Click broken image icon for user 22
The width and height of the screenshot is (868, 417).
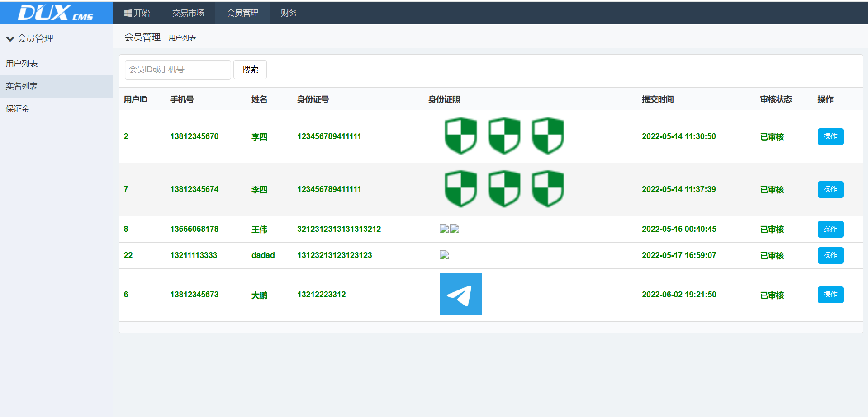tap(444, 255)
